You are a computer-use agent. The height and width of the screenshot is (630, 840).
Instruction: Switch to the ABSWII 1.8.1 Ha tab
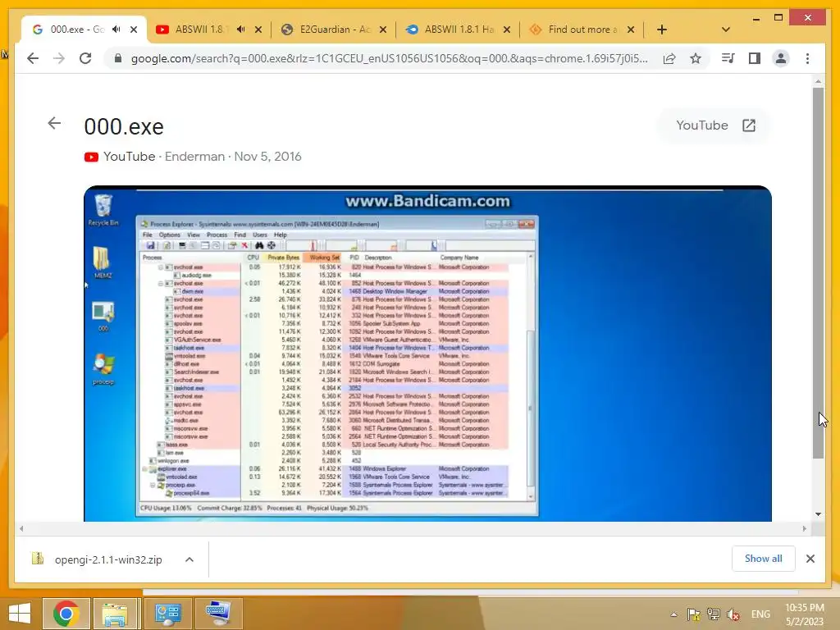pyautogui.click(x=459, y=30)
